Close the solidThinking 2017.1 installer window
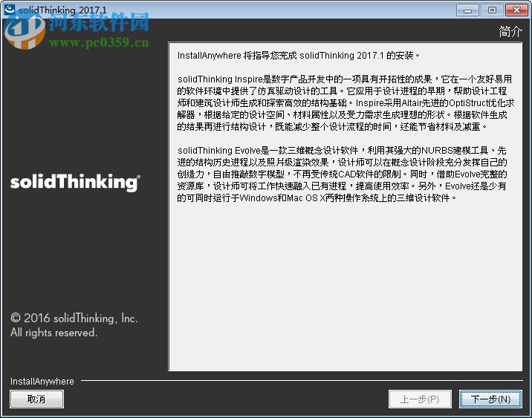The width and height of the screenshot is (532, 418). pyautogui.click(x=516, y=10)
